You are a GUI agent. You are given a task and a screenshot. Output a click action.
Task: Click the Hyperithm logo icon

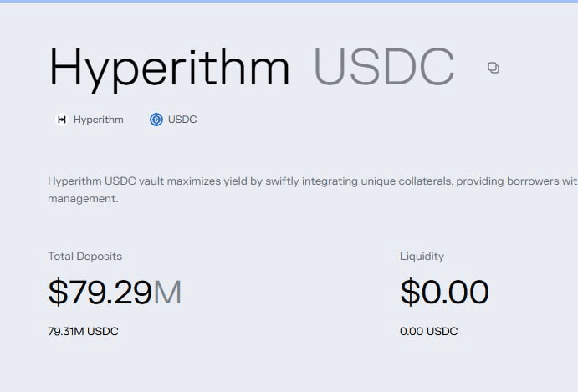coord(61,120)
